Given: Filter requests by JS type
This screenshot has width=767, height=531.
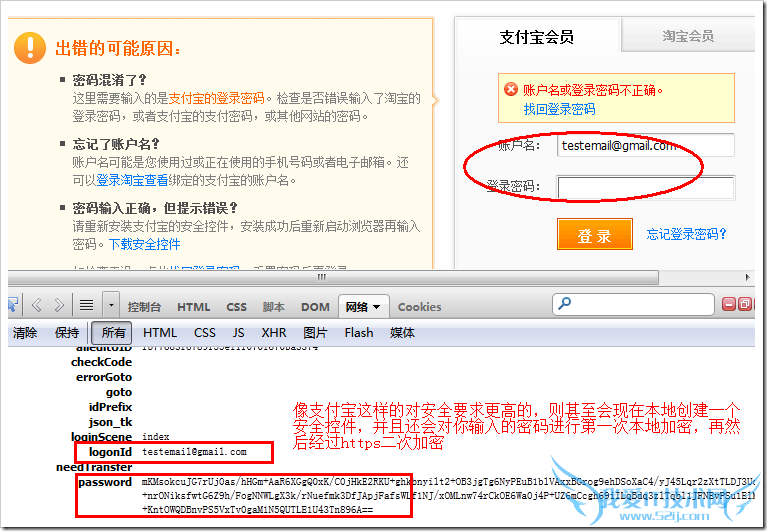Looking at the screenshot, I should click(238, 333).
